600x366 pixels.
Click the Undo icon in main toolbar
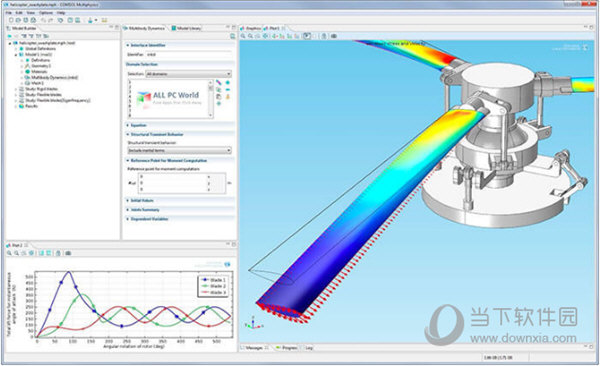[43, 20]
